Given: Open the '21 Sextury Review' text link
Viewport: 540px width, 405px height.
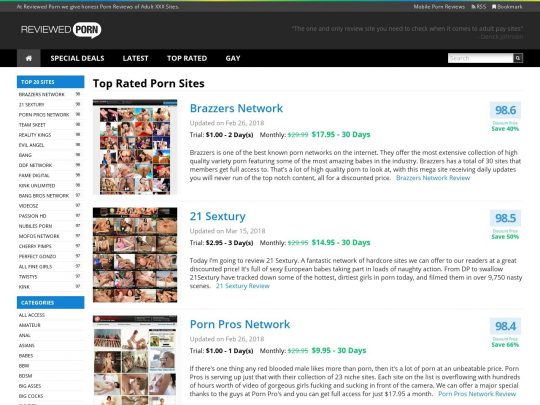Looking at the screenshot, I should click(x=243, y=286).
